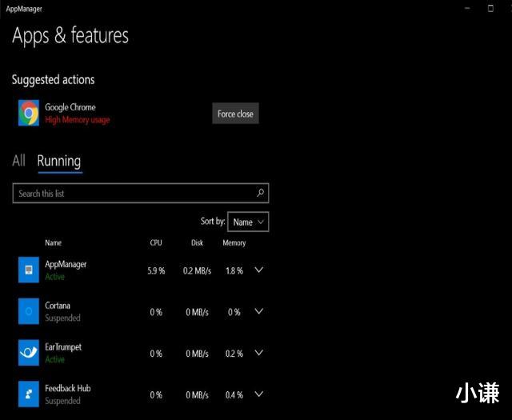Click the AppManager app icon
512x420 pixels.
point(29,270)
